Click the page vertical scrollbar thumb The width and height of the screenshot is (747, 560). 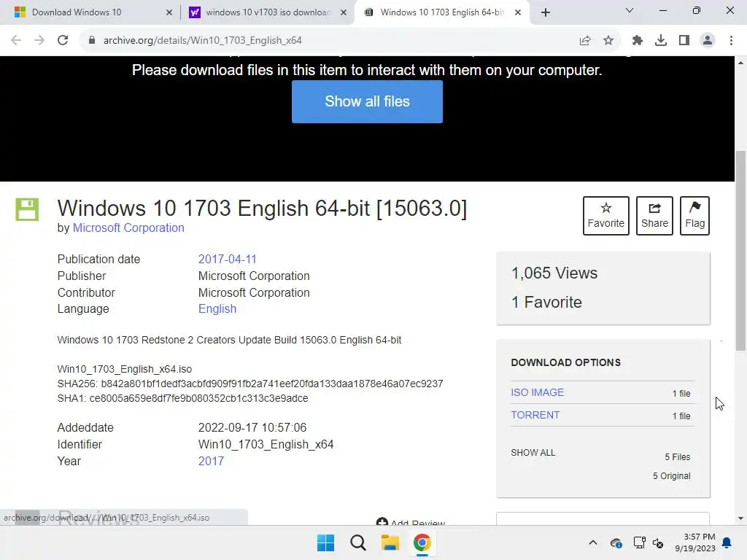(740, 251)
